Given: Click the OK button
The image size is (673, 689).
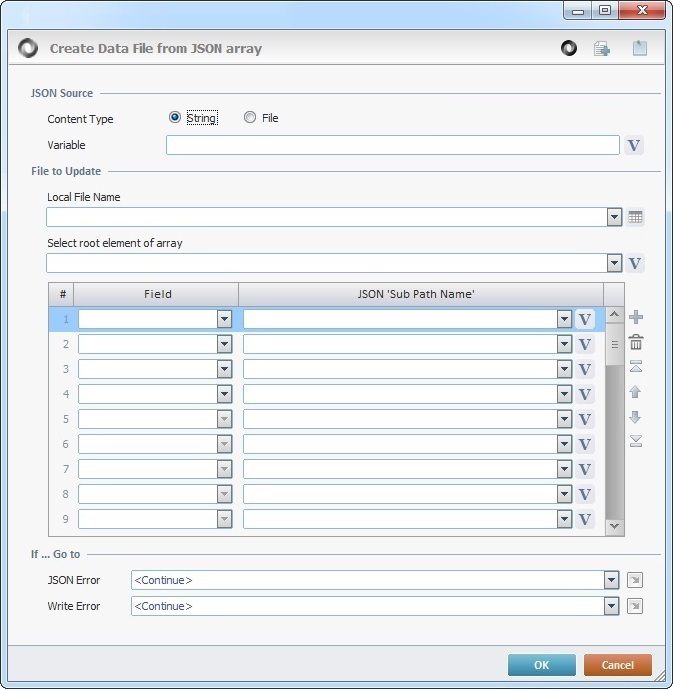Looking at the screenshot, I should 541,665.
